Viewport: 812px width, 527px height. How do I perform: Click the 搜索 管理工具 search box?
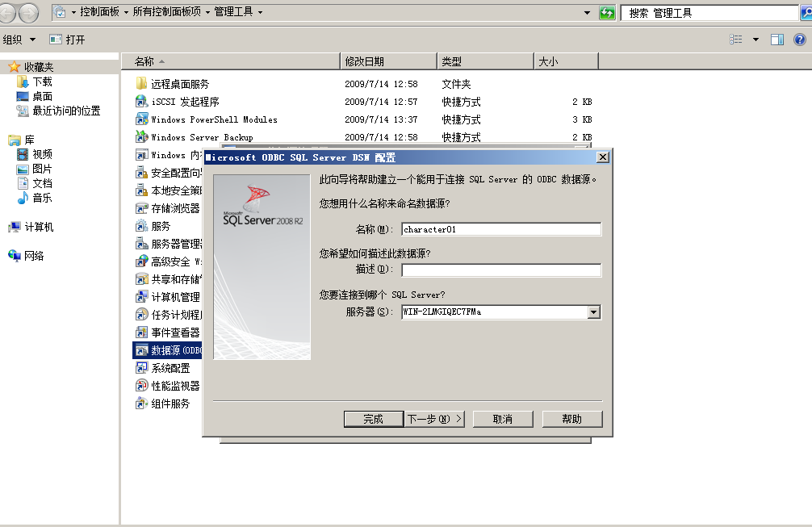[709, 13]
